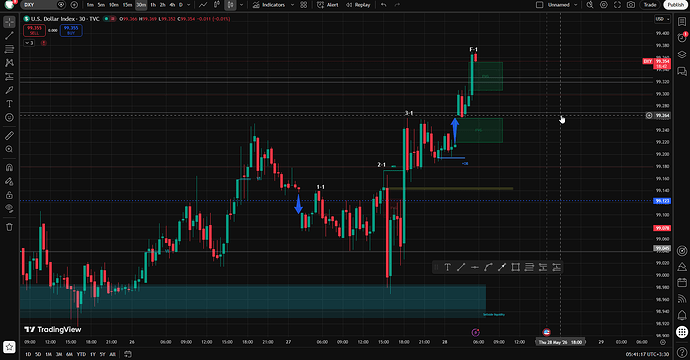Take a chart snapshot with camera icon

(631, 5)
